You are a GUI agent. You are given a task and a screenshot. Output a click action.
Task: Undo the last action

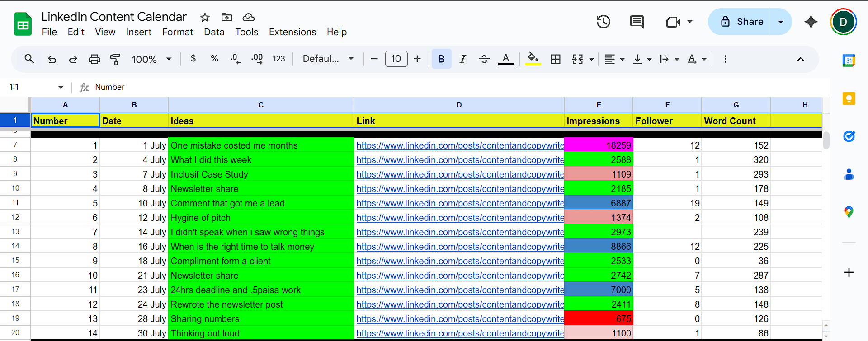pyautogui.click(x=52, y=59)
